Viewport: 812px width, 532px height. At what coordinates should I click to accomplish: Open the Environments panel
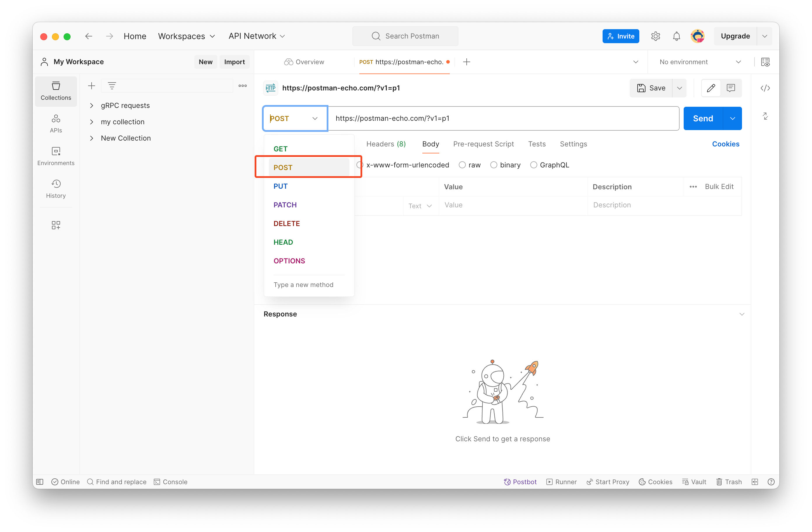coord(56,156)
